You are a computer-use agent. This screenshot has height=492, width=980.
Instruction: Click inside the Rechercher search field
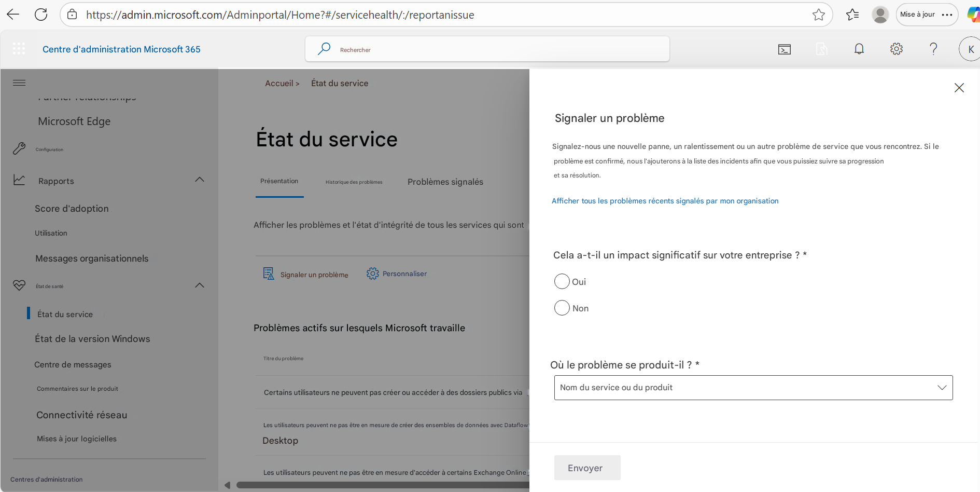(487, 49)
